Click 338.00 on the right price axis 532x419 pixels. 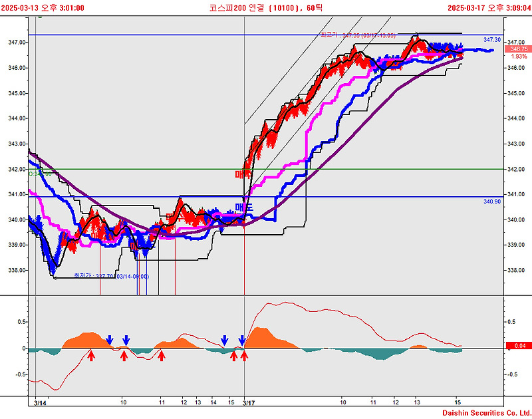click(516, 271)
